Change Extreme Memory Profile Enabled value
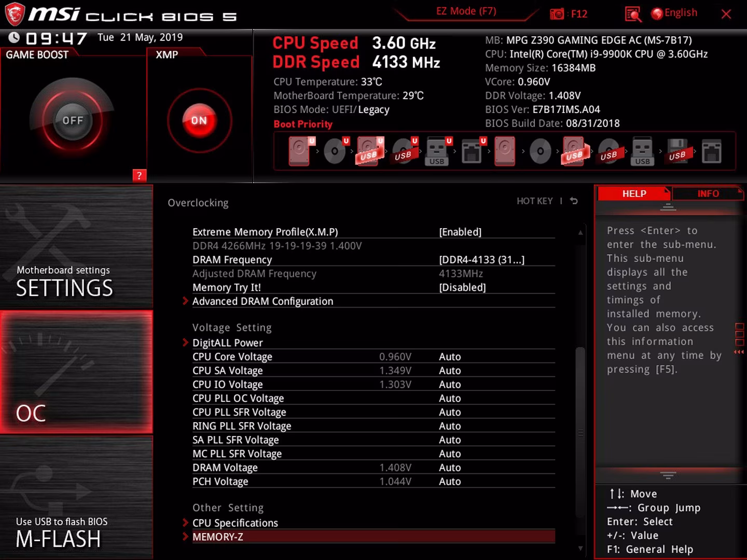Screen dimensions: 747x560 pos(460,232)
